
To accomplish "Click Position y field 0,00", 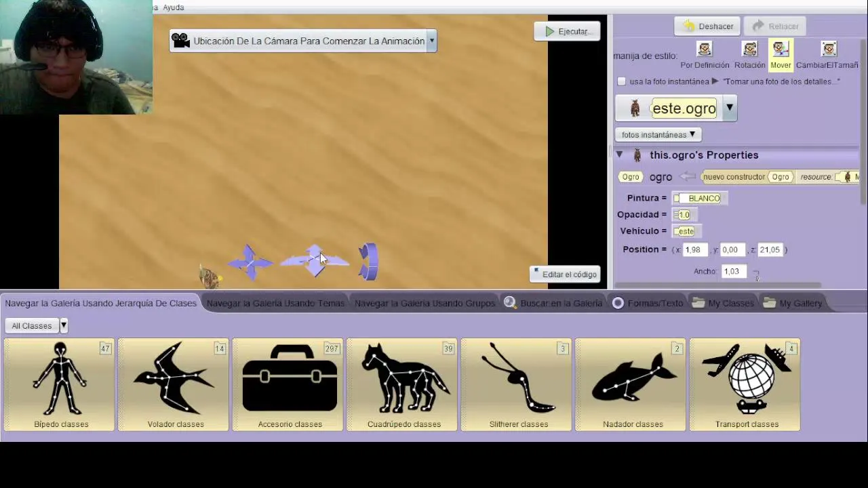I will pyautogui.click(x=731, y=249).
